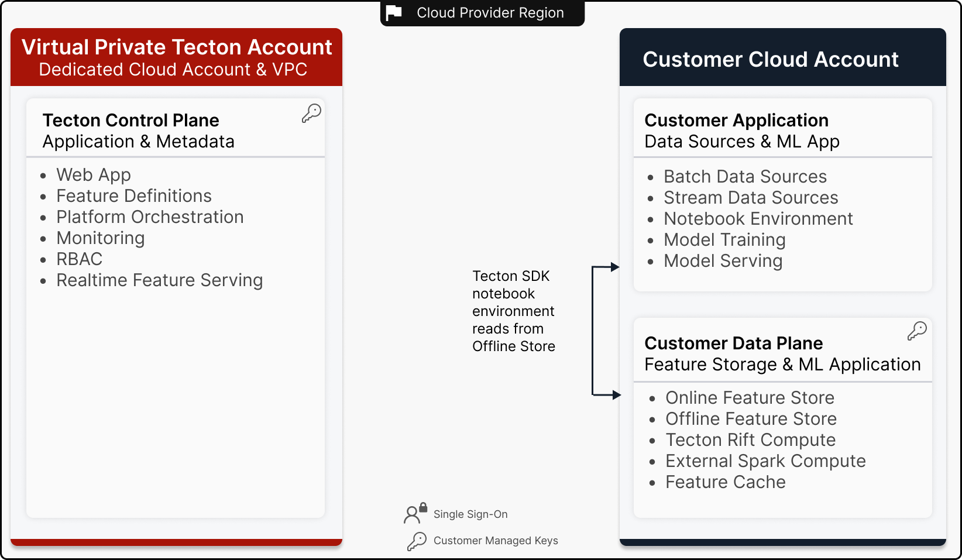Click the Platform Orchestration list item
The width and height of the screenshot is (962, 560).
150,217
